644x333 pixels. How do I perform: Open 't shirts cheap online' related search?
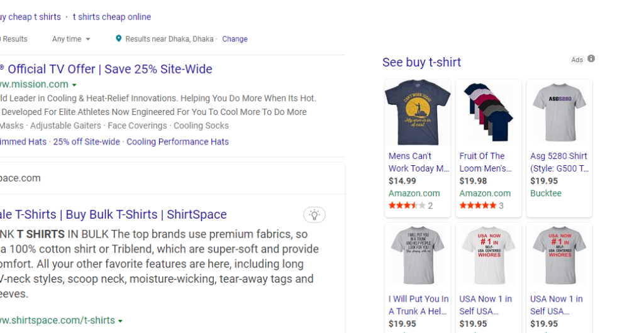[112, 17]
